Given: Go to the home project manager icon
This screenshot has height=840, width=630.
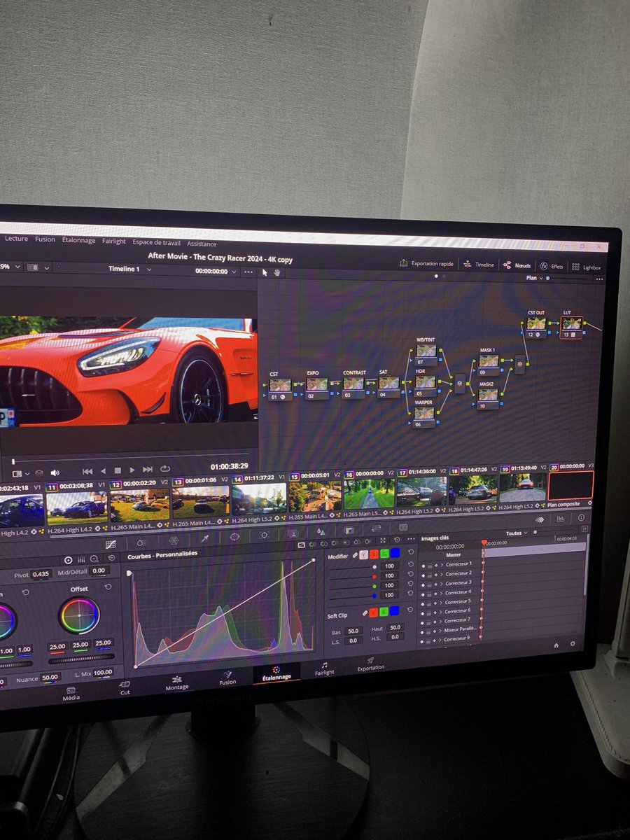Looking at the screenshot, I should tap(556, 645).
